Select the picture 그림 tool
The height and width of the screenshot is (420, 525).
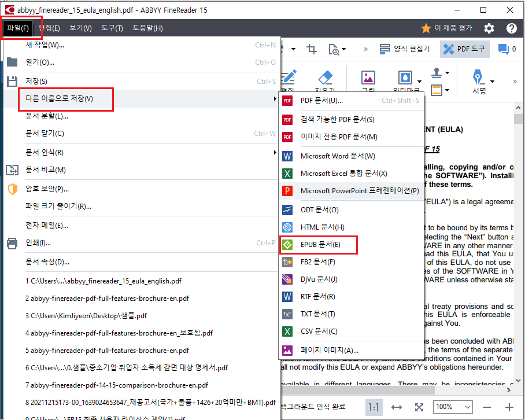pos(368,82)
